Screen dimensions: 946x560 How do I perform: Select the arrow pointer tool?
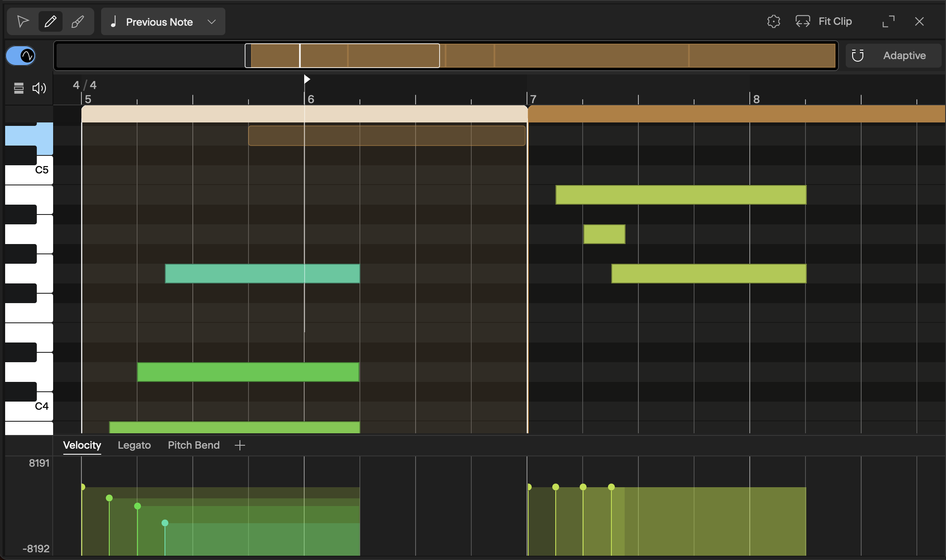[x=23, y=21]
